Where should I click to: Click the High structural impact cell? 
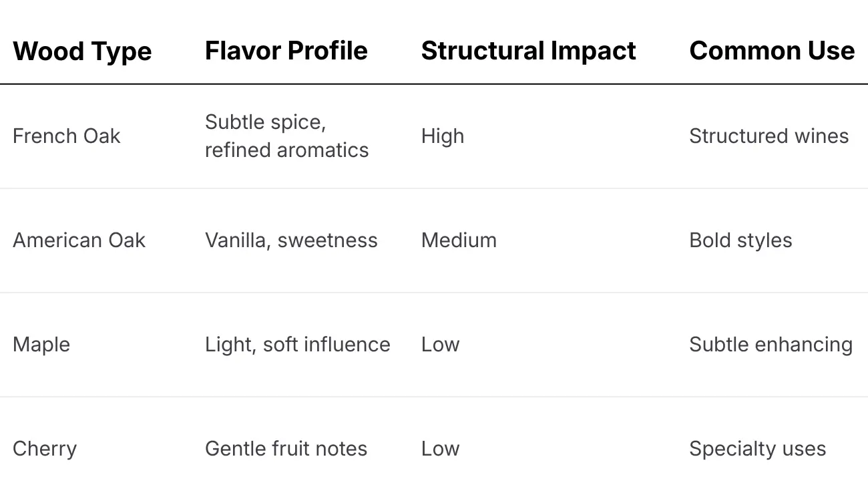(443, 136)
